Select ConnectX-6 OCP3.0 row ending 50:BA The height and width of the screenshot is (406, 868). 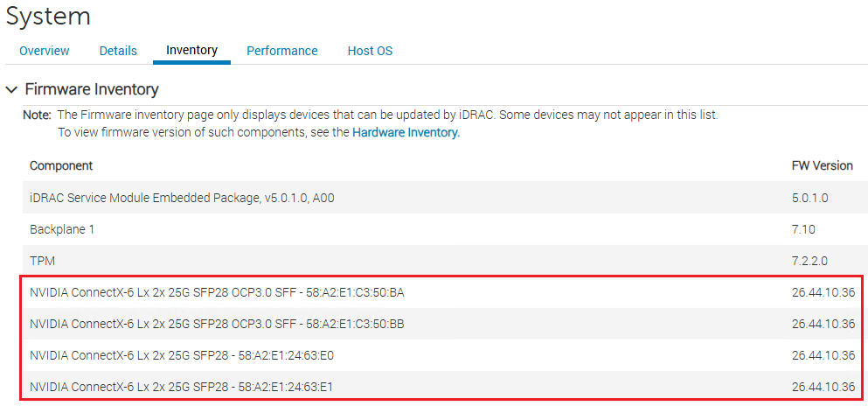217,292
